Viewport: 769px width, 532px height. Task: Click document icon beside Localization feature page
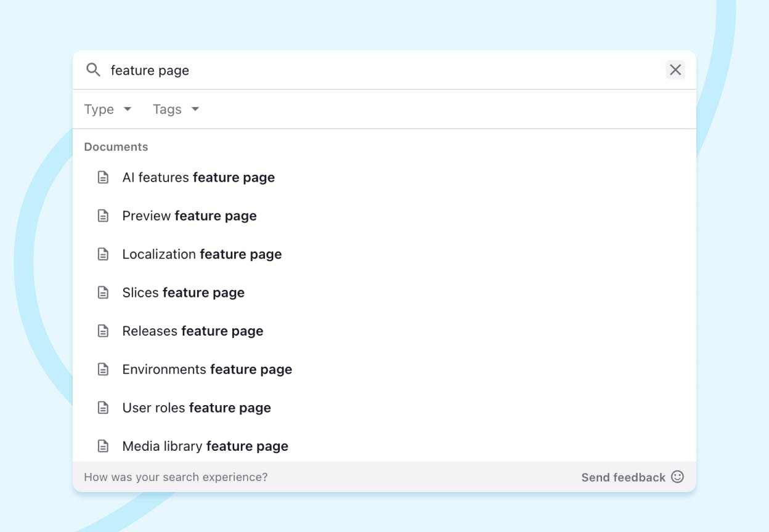(x=103, y=254)
